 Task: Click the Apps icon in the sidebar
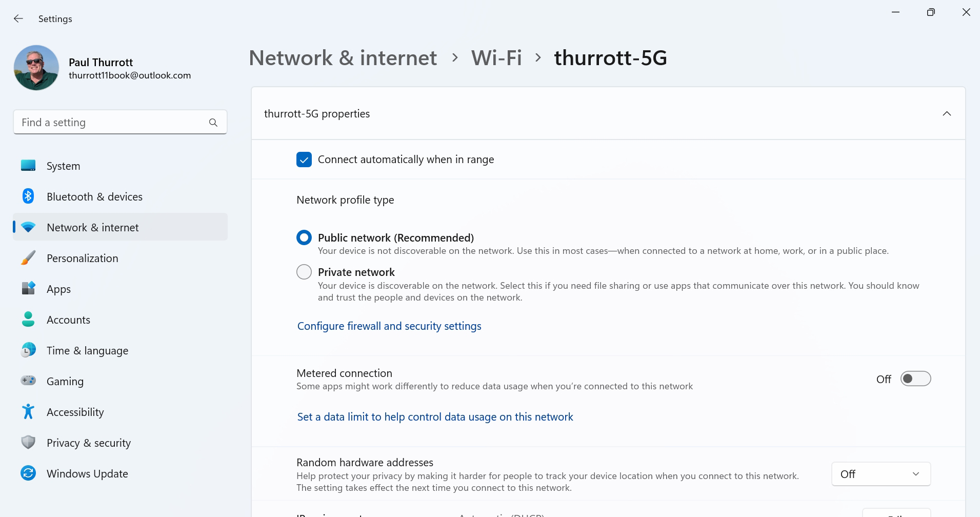[28, 289]
